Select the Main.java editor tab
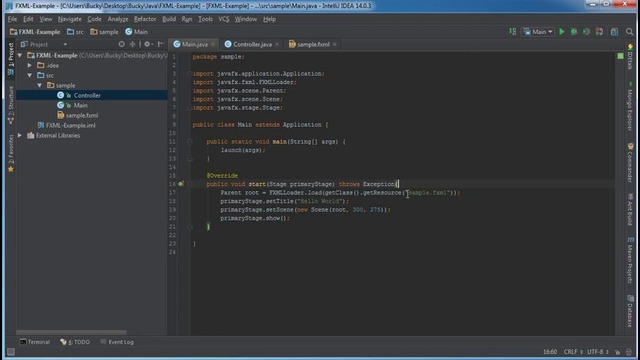This screenshot has width=640, height=360. click(194, 44)
